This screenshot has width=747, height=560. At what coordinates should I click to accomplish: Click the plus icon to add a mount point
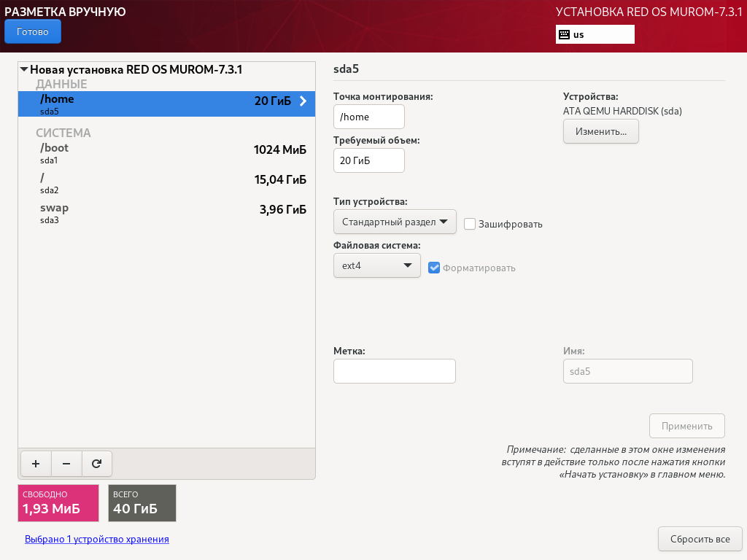(x=36, y=464)
